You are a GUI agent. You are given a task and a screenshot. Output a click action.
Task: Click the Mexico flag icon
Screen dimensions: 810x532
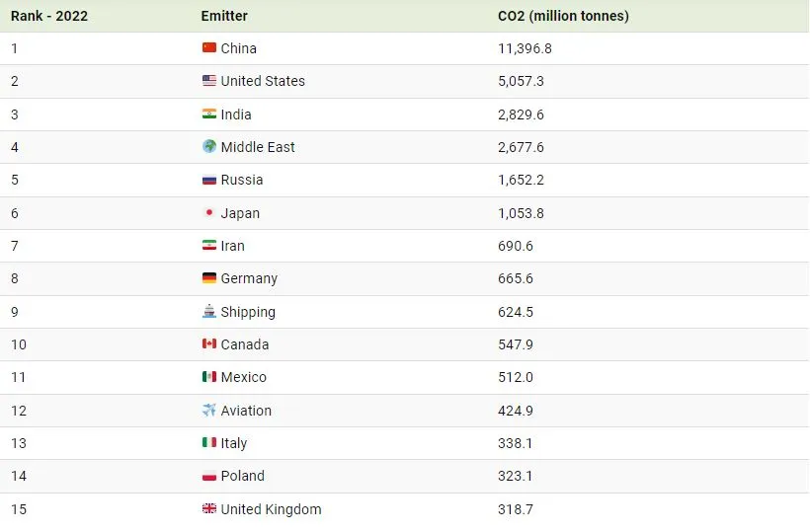[x=208, y=377]
